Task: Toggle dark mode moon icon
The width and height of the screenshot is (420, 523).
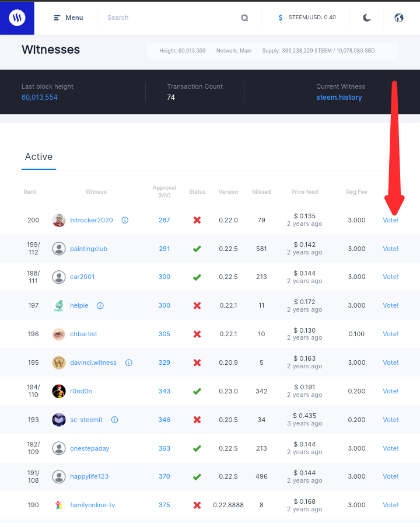Action: (367, 18)
